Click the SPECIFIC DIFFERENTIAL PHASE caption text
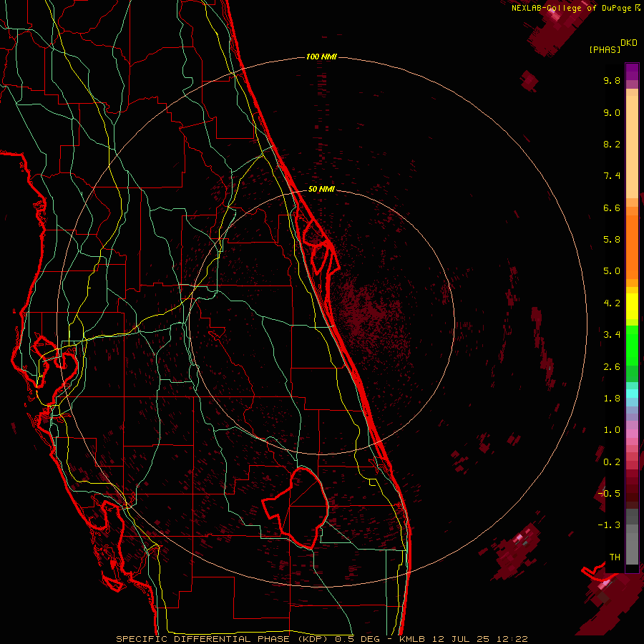This screenshot has height=644, width=644. click(x=205, y=639)
